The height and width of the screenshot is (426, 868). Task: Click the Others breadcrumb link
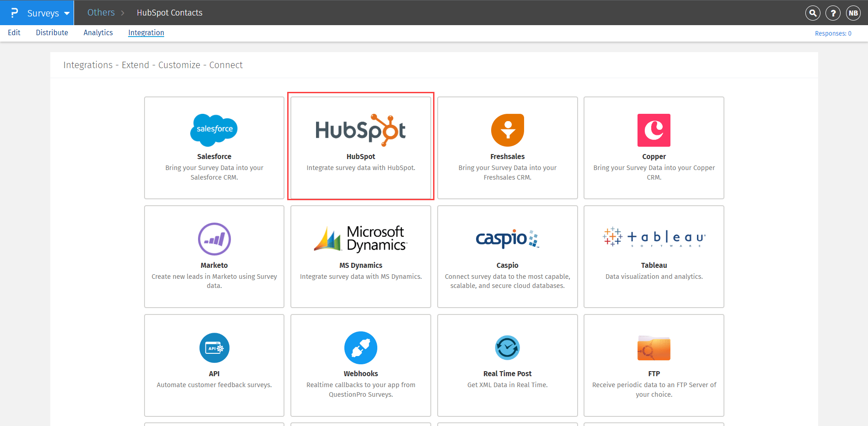101,13
